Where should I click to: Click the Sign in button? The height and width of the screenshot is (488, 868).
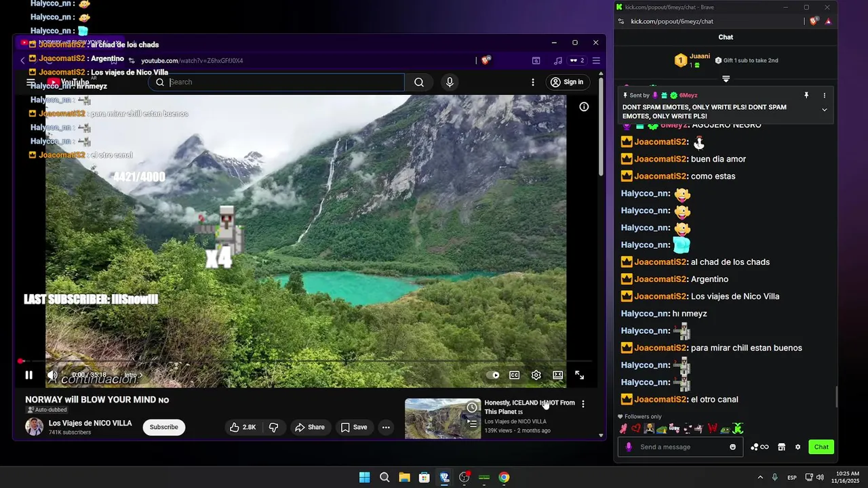(567, 82)
